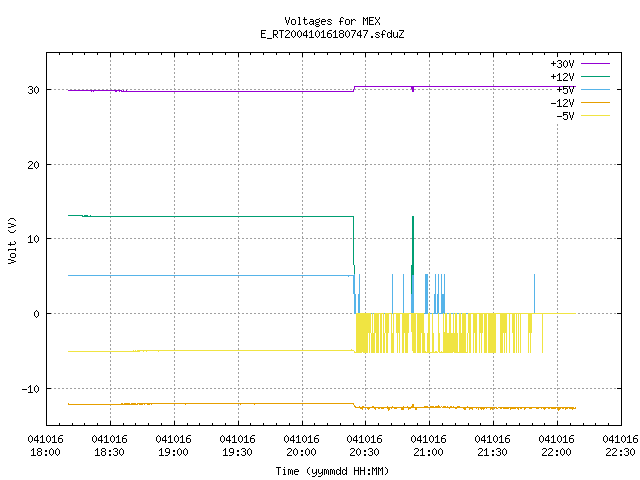Click the x-axis label 041016 20:30
The width and height of the screenshot is (640, 480).
[x=364, y=445]
